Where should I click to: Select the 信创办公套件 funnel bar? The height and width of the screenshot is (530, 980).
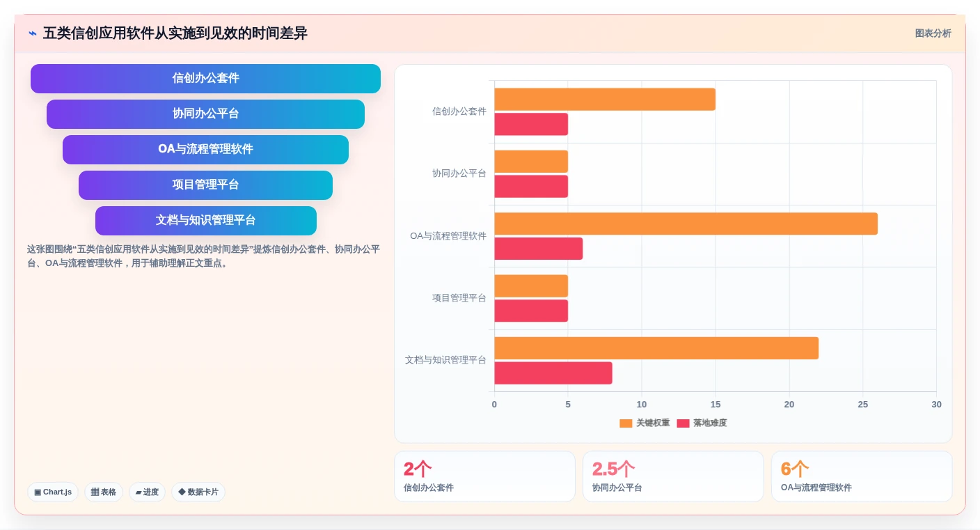click(x=205, y=79)
